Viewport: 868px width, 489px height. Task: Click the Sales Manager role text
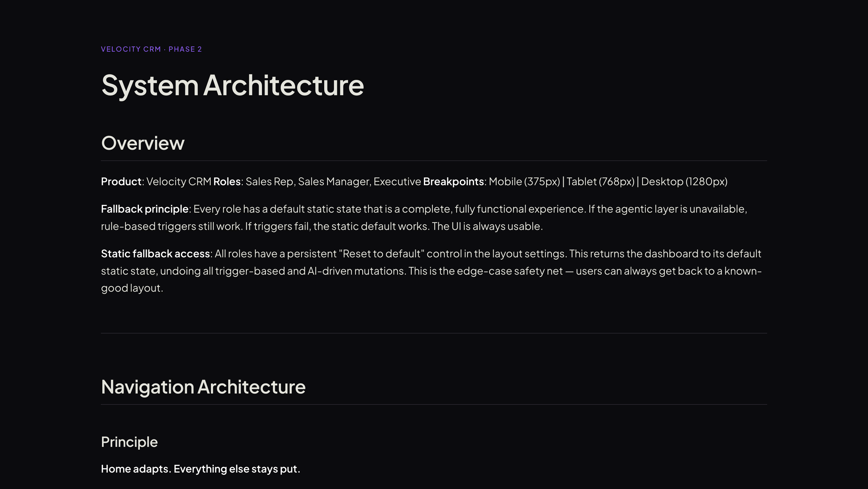[334, 181]
